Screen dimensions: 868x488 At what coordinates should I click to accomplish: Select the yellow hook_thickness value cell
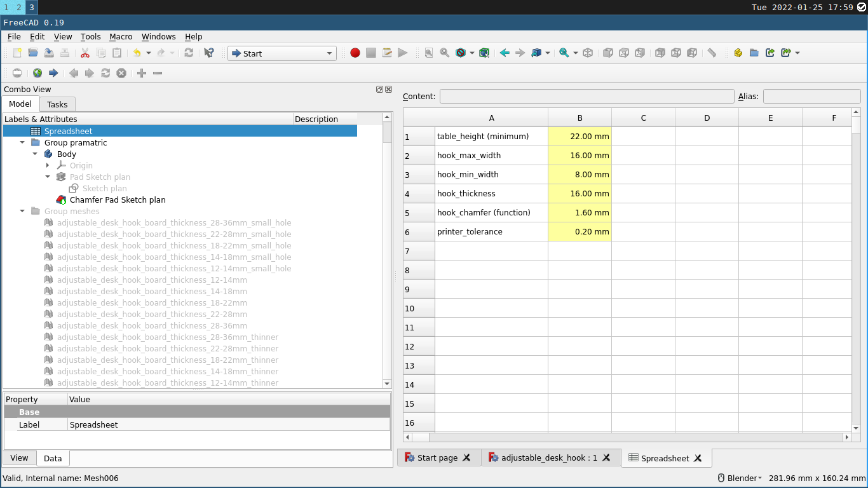580,194
